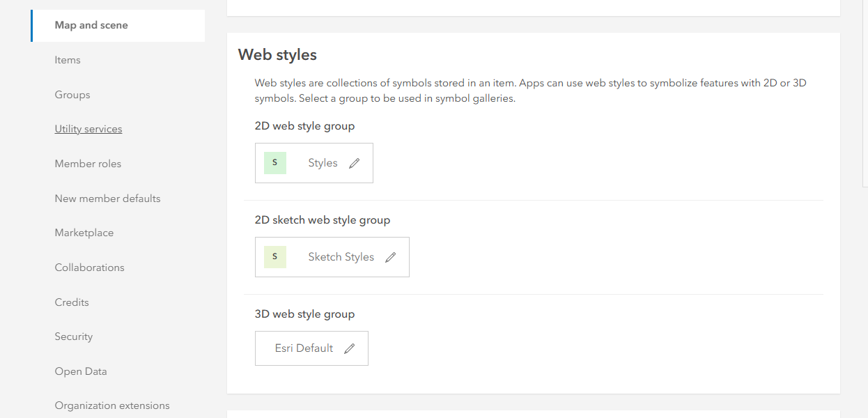
Task: Open the Security settings tab
Action: coord(74,336)
